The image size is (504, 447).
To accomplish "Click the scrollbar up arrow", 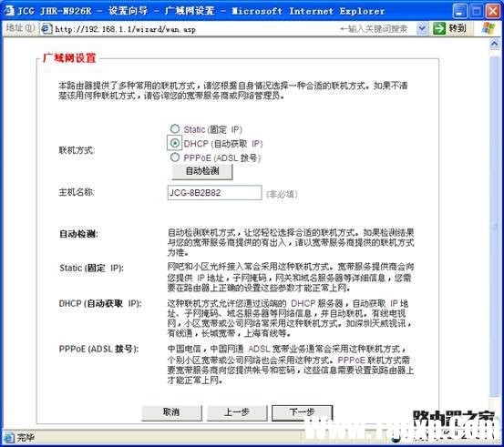I will point(494,43).
